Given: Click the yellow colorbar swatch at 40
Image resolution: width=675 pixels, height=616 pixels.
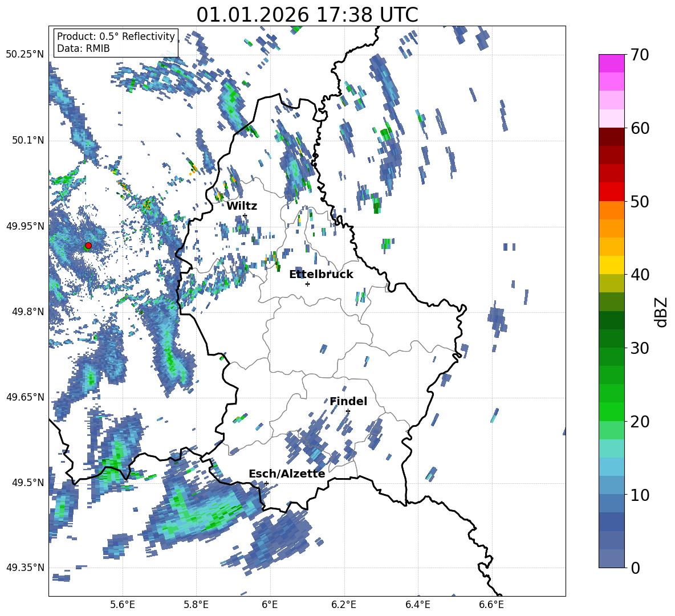Looking at the screenshot, I should (x=611, y=265).
